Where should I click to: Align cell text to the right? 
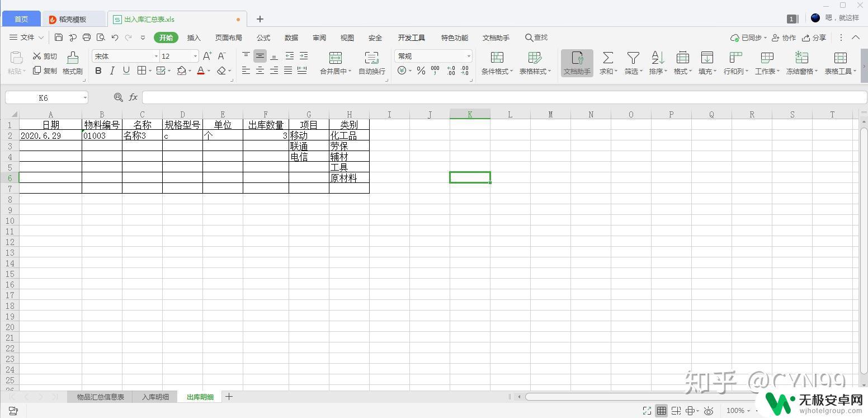(274, 71)
